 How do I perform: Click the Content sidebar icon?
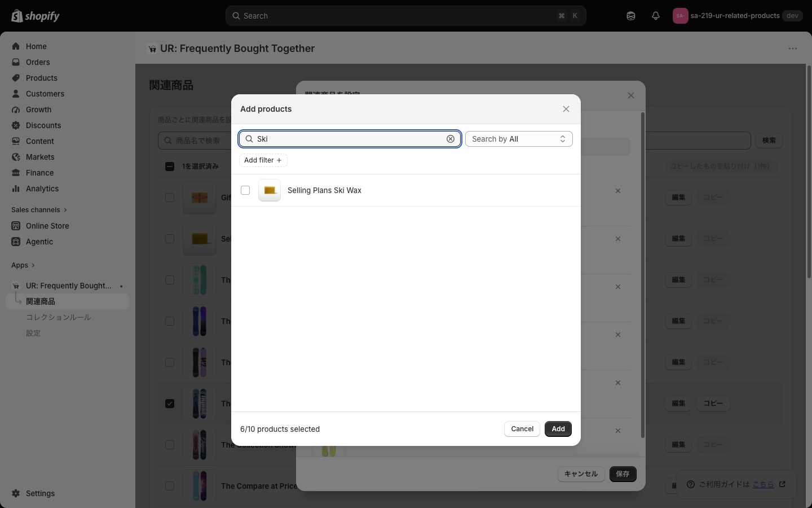[x=16, y=141]
